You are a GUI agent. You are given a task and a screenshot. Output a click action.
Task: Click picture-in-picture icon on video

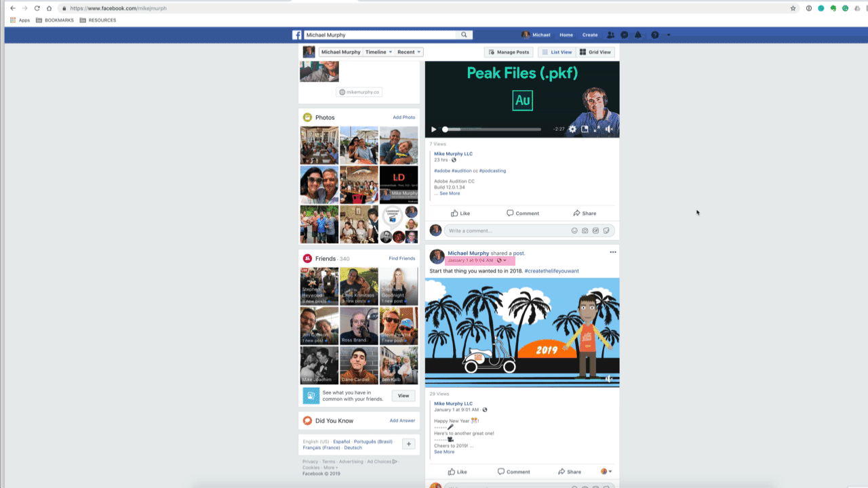[585, 129]
